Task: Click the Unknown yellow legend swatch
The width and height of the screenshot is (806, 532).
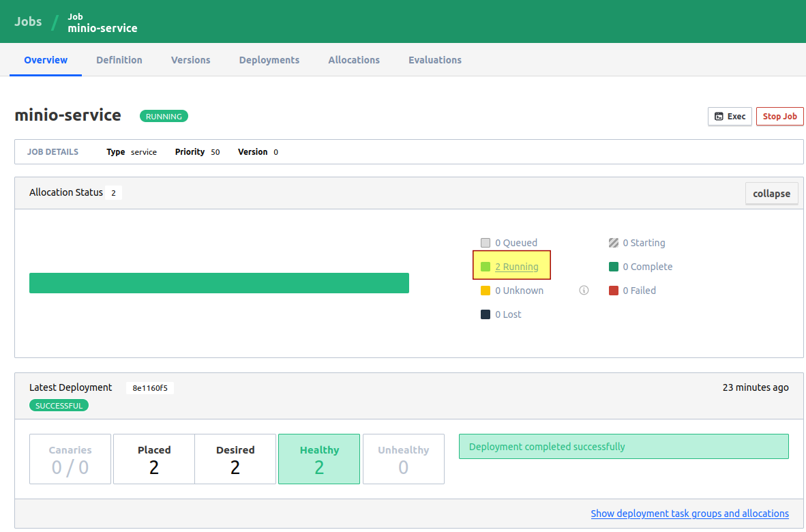Action: (486, 291)
